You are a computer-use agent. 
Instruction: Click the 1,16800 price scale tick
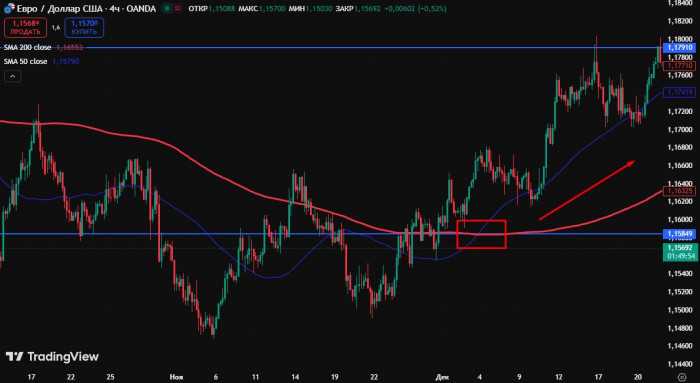click(680, 147)
